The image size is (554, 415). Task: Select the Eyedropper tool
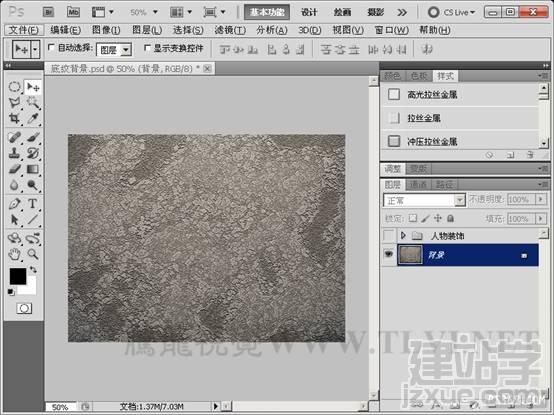pos(33,118)
